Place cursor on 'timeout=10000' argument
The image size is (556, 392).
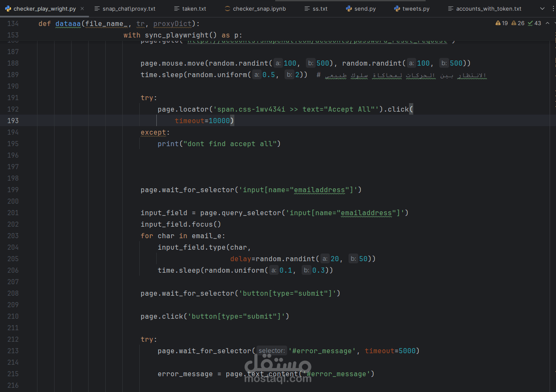202,121
